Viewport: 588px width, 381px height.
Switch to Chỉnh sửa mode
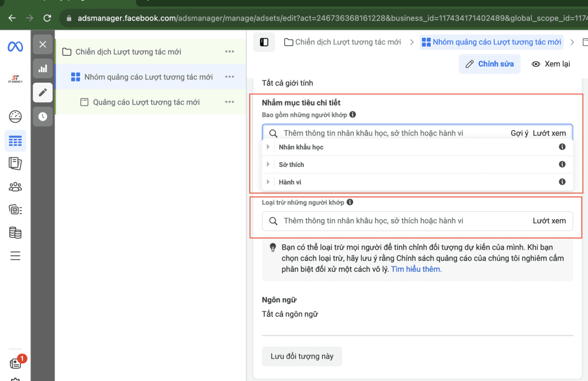[489, 64]
